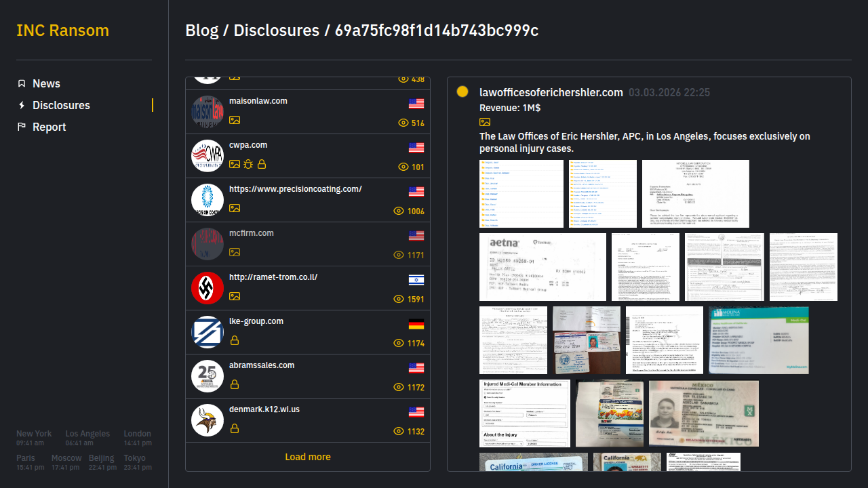868x488 pixels.
Task: Click the eye views icon for mcfirm.com
Action: pyautogui.click(x=399, y=256)
